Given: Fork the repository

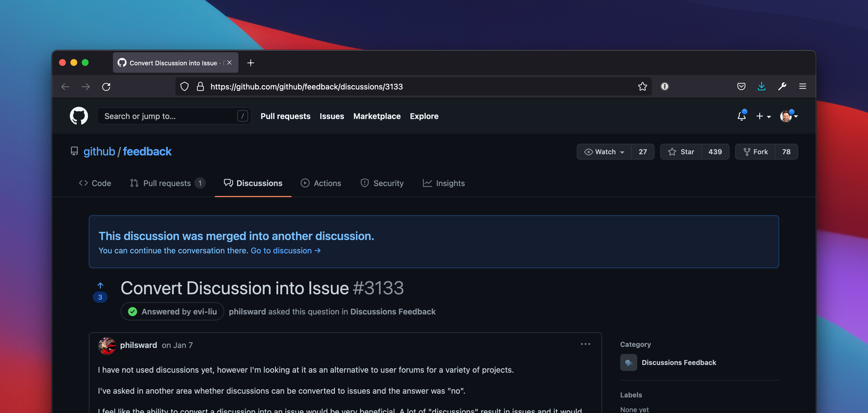Looking at the screenshot, I should tap(756, 152).
